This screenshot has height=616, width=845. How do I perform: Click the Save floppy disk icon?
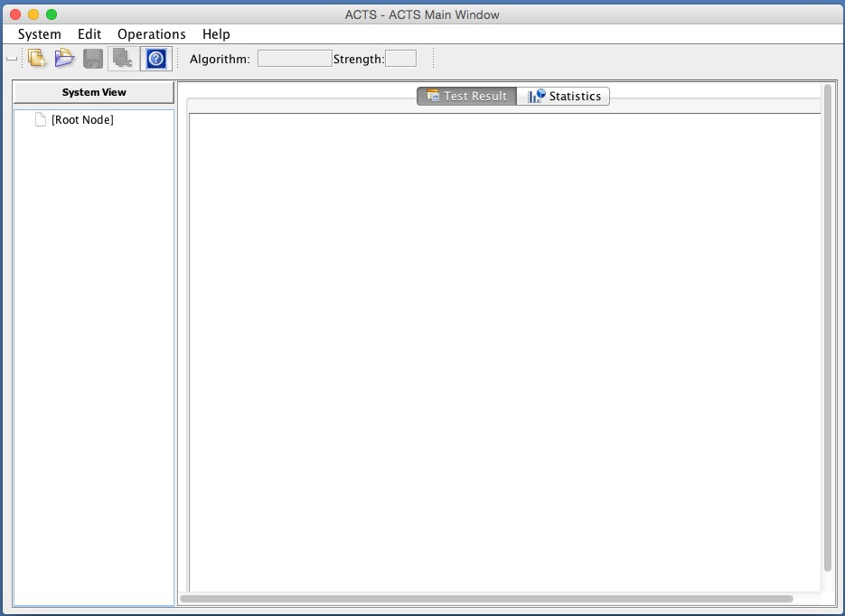click(x=93, y=59)
